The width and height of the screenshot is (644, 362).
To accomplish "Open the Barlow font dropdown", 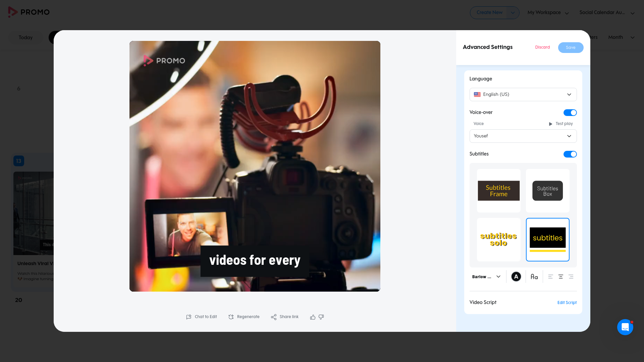I will tap(486, 277).
